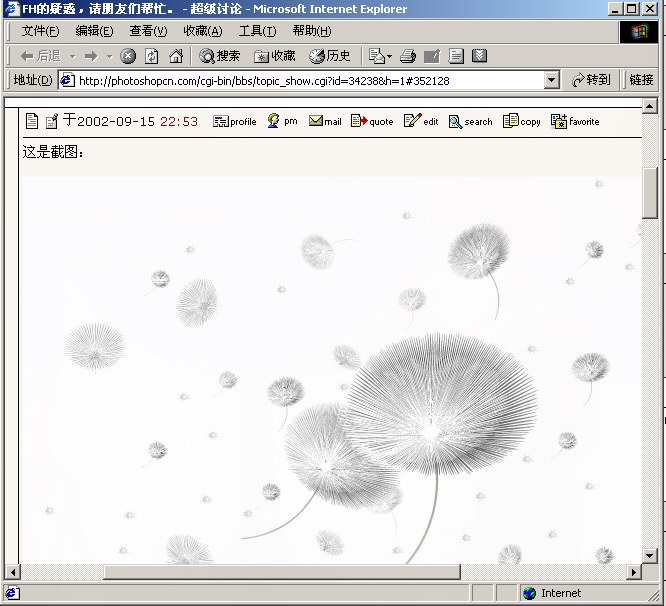Quote this post with quote link
This screenshot has width=666, height=606.
coord(372,121)
